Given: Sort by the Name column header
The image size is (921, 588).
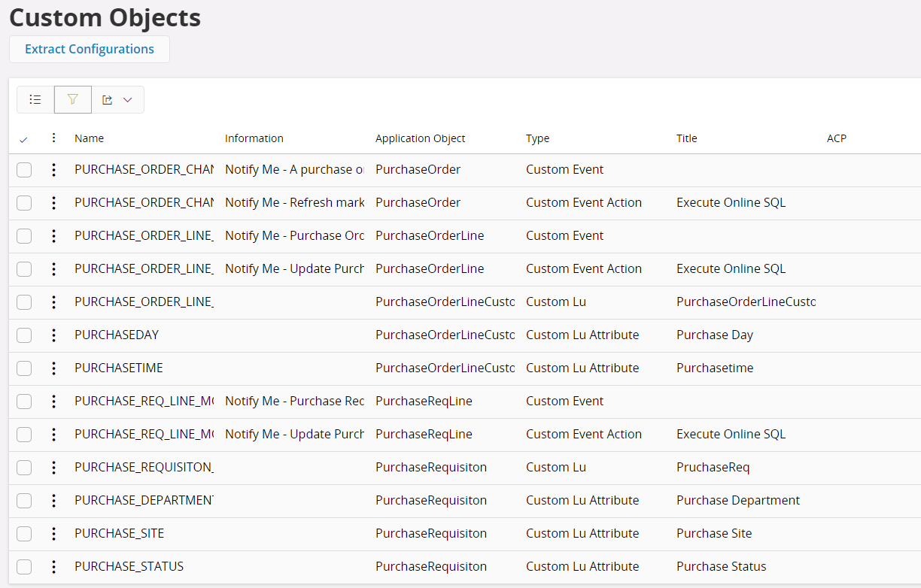Looking at the screenshot, I should [90, 138].
